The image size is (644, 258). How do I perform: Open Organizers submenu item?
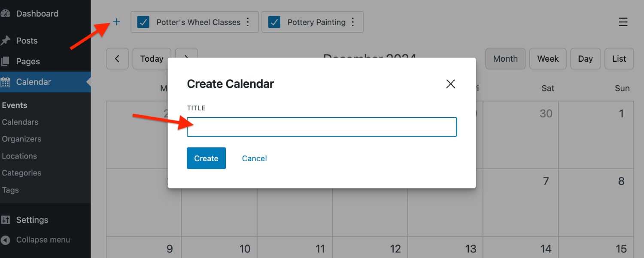(21, 139)
